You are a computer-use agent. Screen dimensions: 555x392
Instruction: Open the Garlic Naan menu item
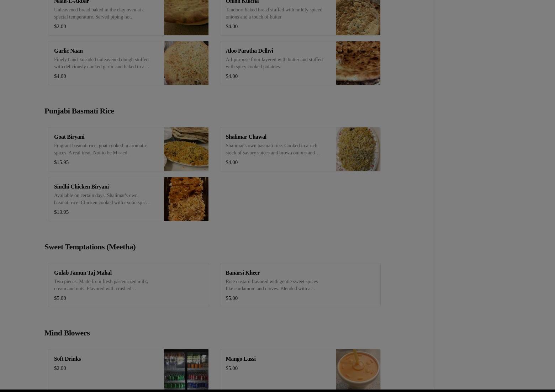(128, 63)
